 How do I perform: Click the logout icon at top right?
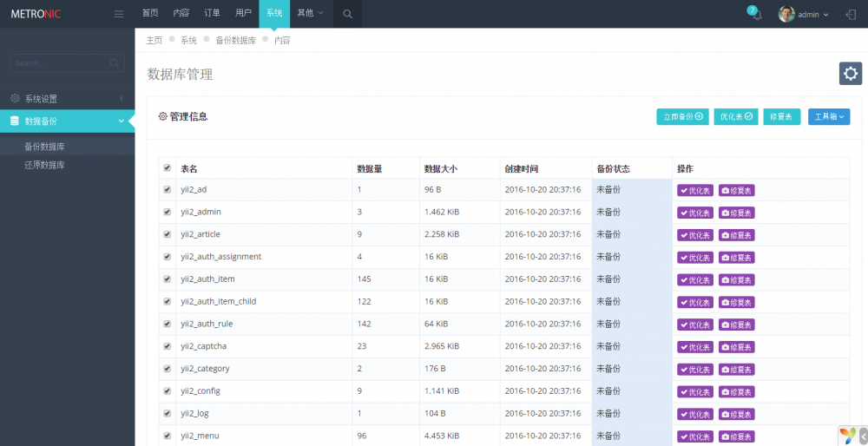click(851, 15)
